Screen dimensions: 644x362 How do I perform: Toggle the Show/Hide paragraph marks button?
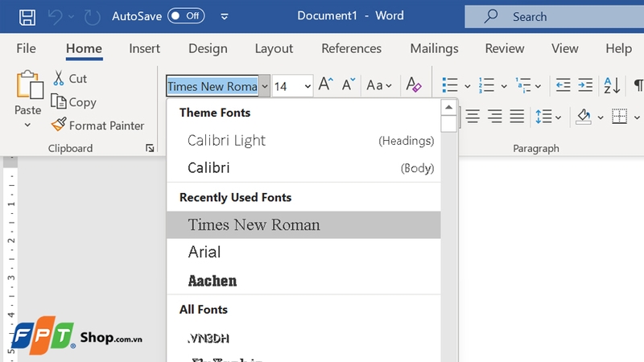pos(638,85)
